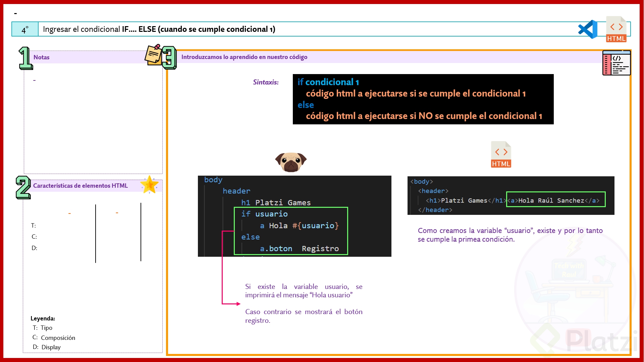
Task: Click the 'Leyenda:' label
Action: [x=43, y=318]
